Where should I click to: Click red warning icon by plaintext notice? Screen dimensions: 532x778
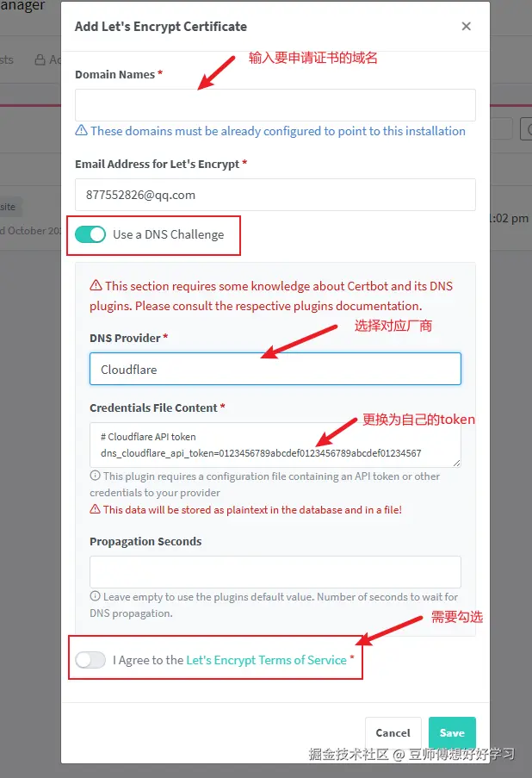click(95, 509)
